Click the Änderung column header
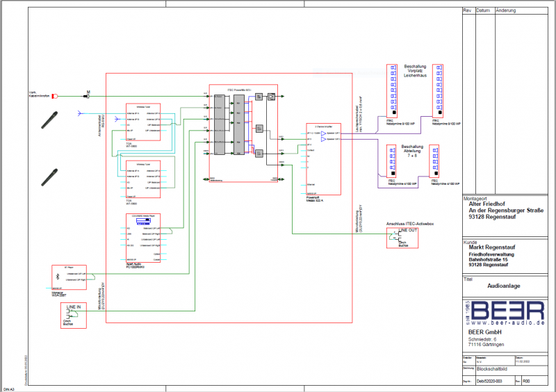 [x=506, y=11]
